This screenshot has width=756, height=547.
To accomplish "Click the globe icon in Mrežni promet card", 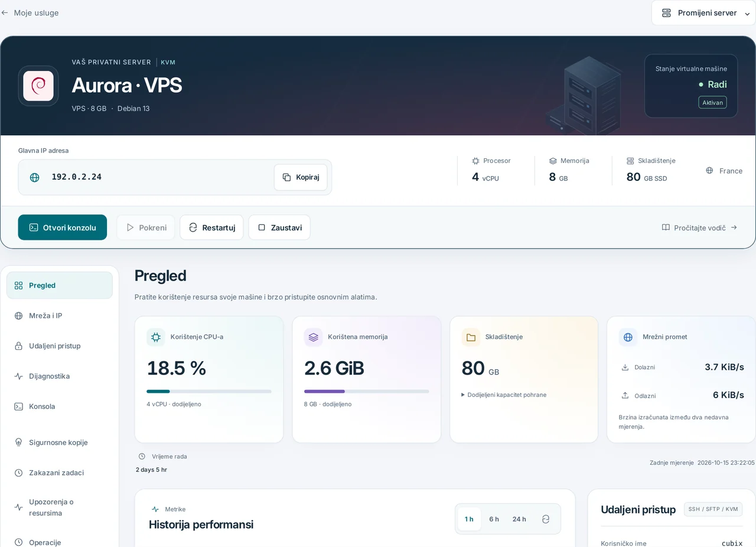I will [628, 337].
